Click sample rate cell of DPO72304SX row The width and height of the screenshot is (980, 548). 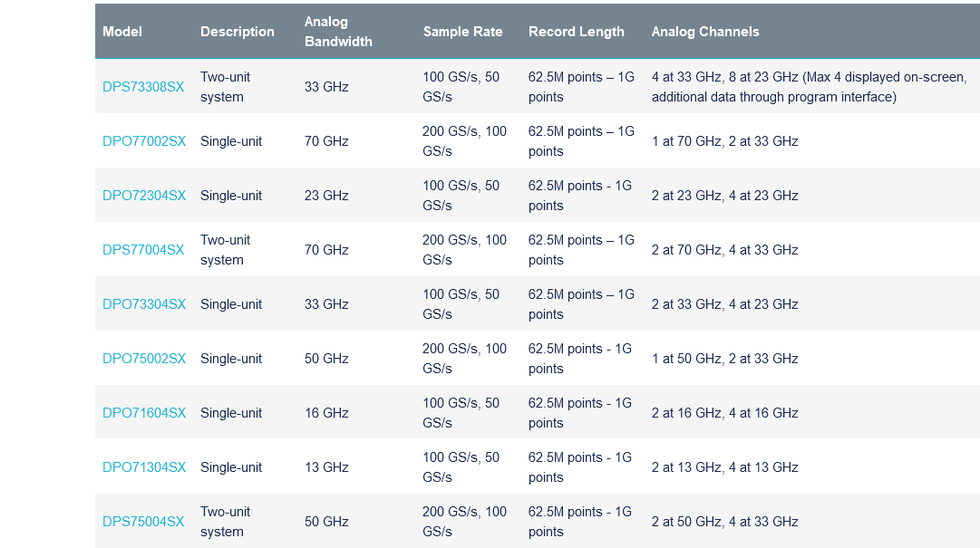[x=461, y=196]
